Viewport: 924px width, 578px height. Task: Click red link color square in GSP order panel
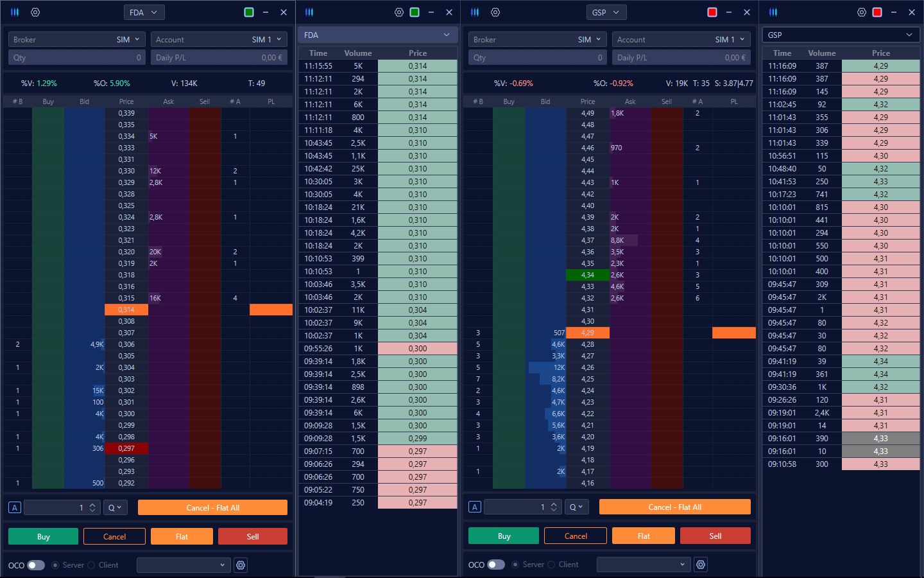[712, 12]
